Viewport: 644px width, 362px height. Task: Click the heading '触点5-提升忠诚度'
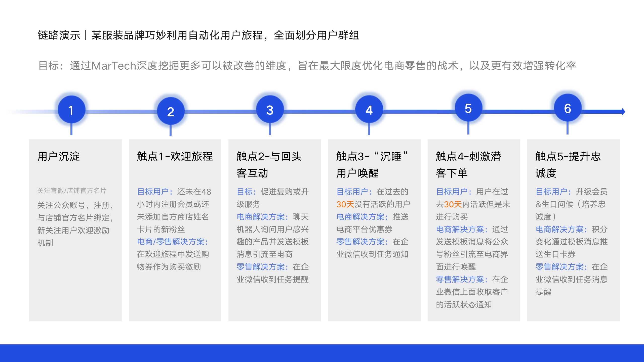point(568,165)
